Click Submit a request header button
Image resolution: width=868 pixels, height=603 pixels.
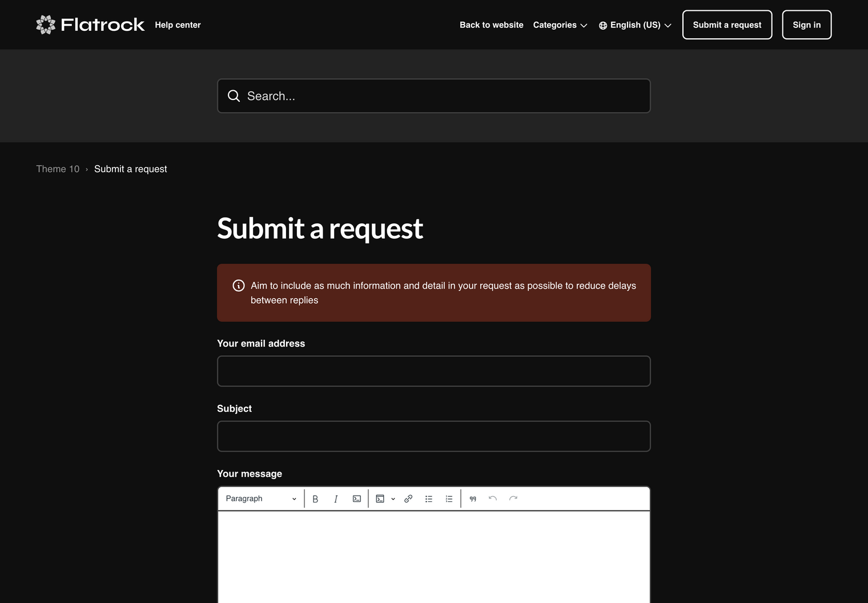(727, 25)
